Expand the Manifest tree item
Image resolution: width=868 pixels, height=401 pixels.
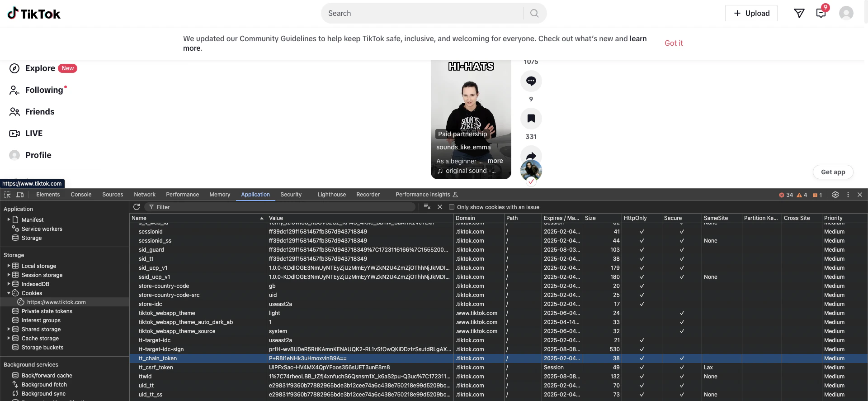[9, 220]
